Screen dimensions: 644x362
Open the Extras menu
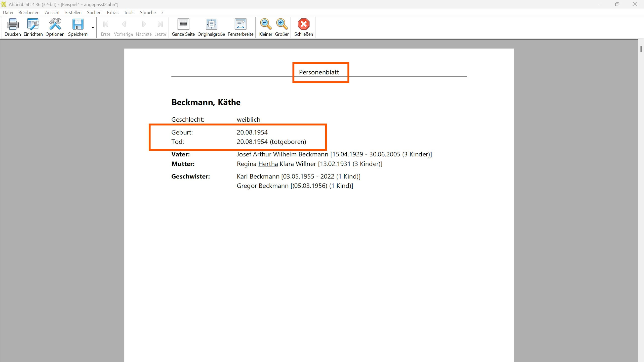[x=112, y=13]
